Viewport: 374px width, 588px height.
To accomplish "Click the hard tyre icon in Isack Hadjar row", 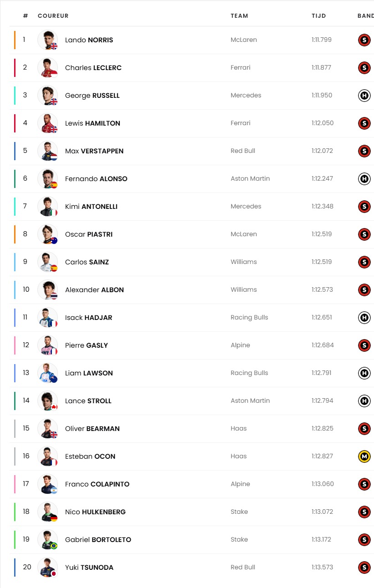I will (x=364, y=318).
